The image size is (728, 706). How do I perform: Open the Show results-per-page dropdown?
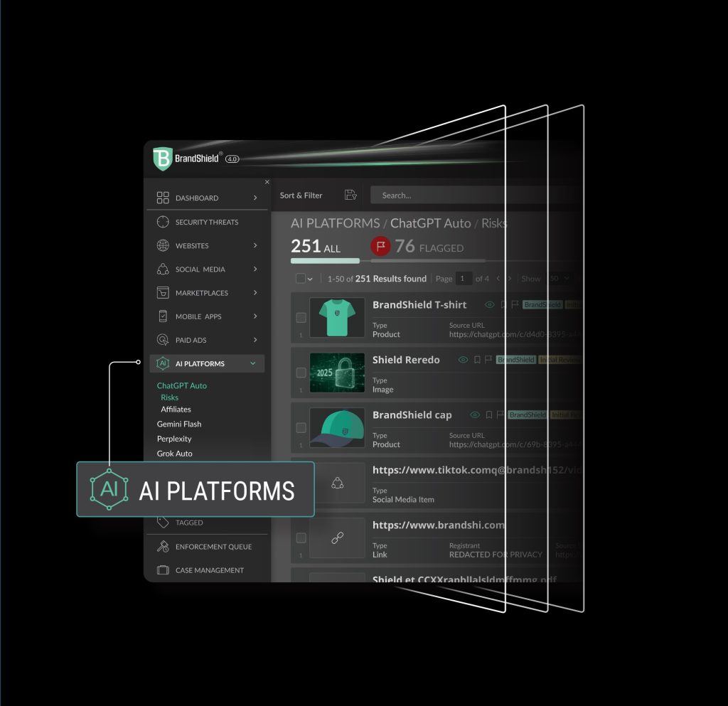(560, 279)
